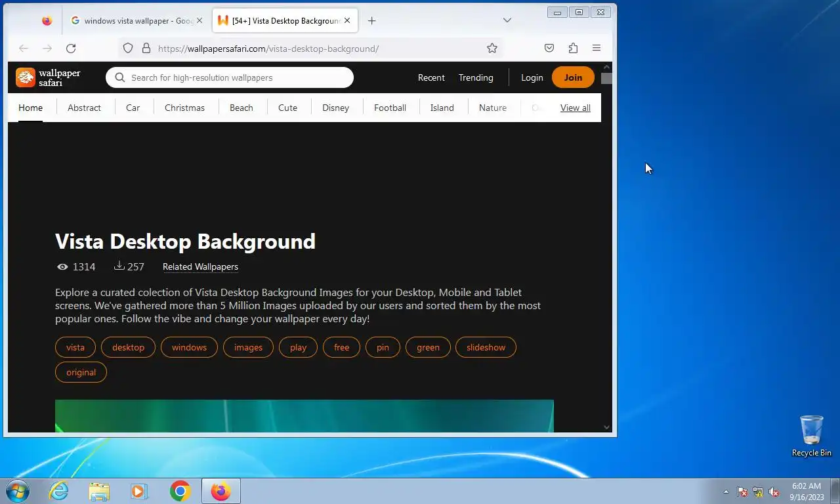Click the Wallpaper Safari logo

click(48, 77)
